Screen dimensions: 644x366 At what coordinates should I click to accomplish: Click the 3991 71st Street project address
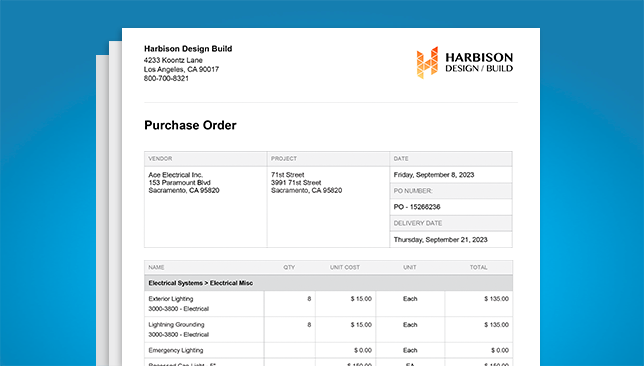click(x=296, y=182)
